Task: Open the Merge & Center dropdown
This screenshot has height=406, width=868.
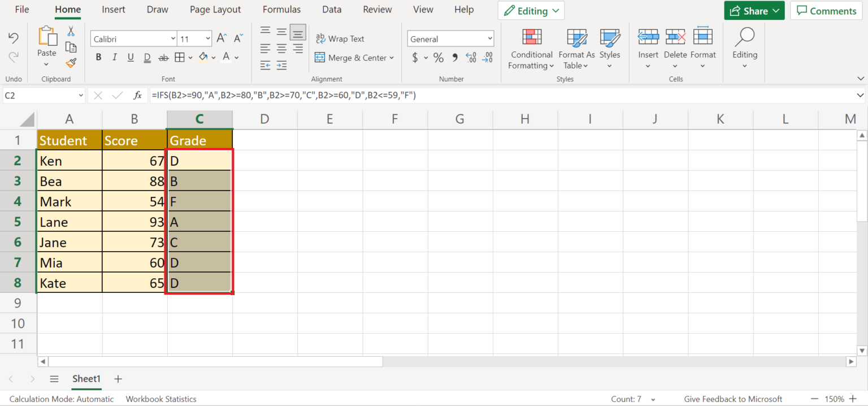Action: pyautogui.click(x=392, y=58)
